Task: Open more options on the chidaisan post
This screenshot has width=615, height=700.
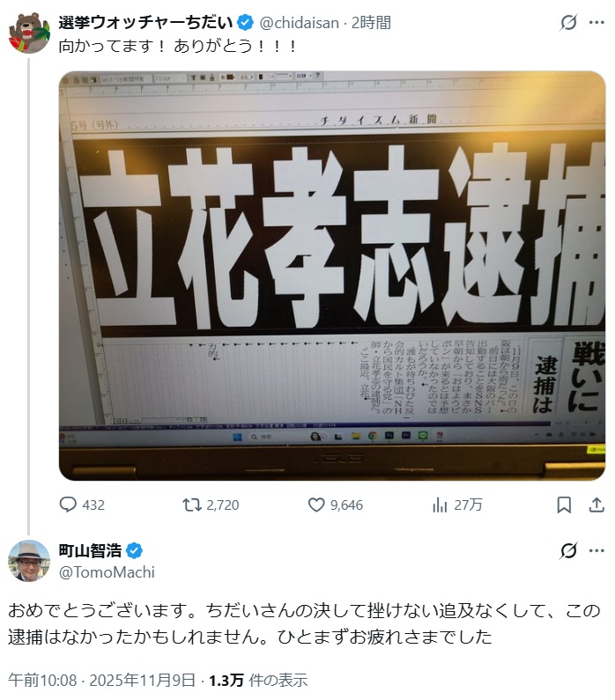Action: [596, 22]
